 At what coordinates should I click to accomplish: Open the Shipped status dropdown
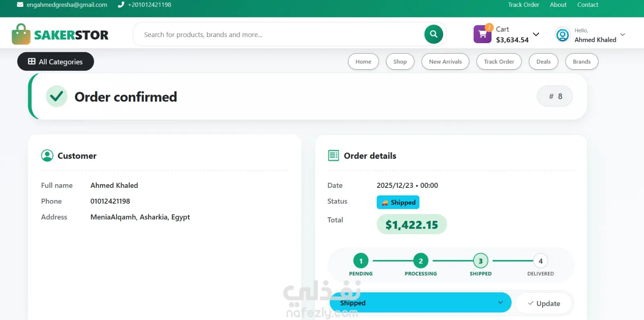pos(420,303)
